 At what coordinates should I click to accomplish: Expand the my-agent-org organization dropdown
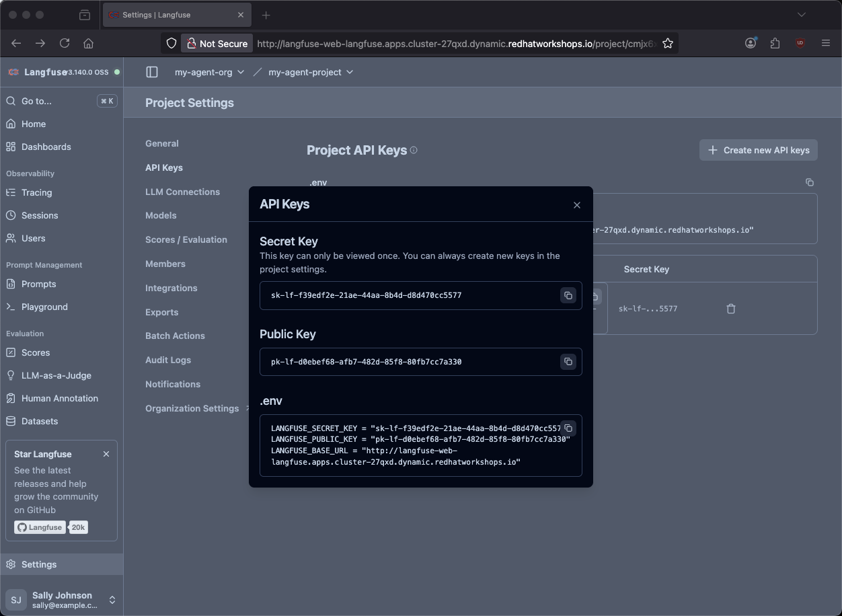pos(209,72)
